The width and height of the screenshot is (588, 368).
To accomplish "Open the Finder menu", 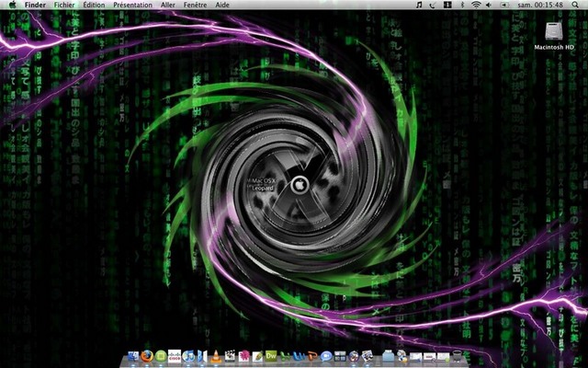I will (x=35, y=5).
